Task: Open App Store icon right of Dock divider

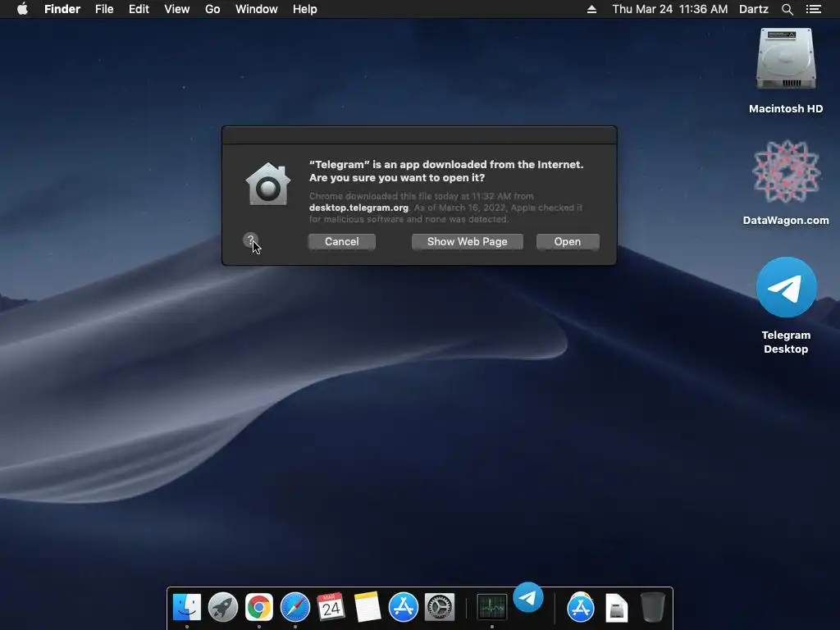Action: pos(581,607)
